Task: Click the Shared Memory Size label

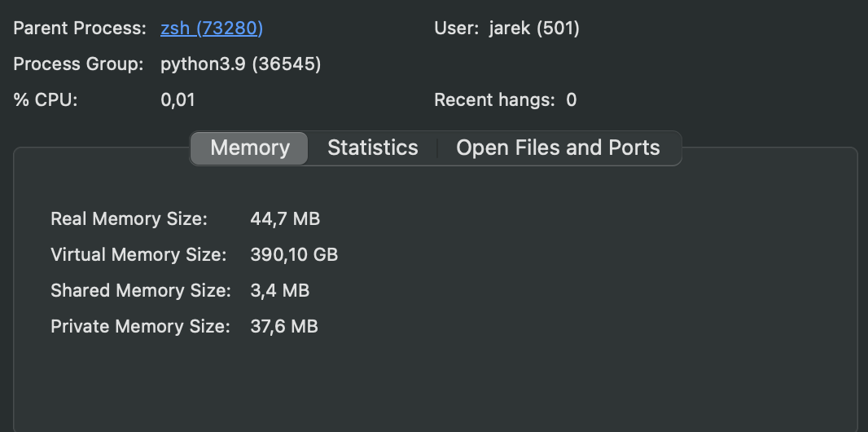Action: tap(141, 291)
